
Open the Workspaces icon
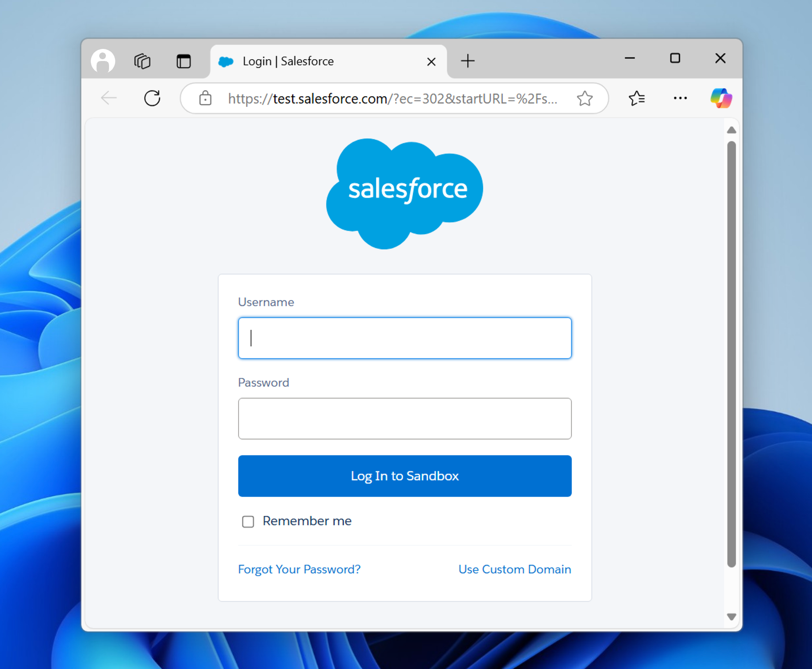pos(142,61)
